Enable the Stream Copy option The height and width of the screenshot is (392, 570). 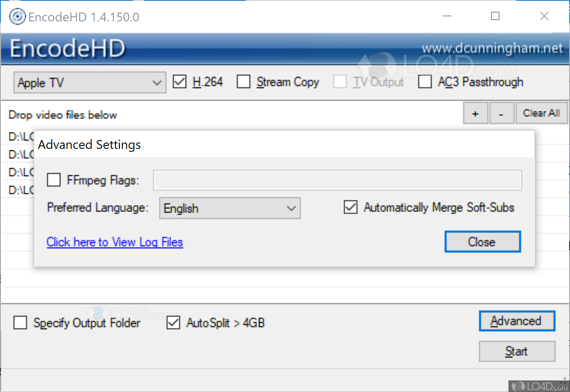(x=244, y=82)
